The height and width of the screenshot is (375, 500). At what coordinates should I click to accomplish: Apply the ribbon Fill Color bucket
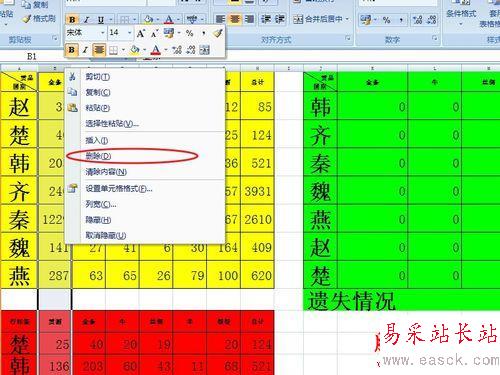tap(149, 19)
